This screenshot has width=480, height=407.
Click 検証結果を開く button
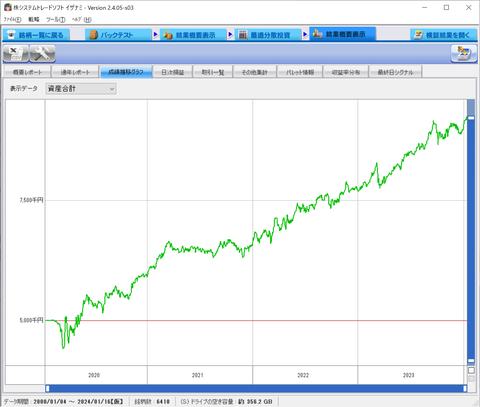(443, 35)
